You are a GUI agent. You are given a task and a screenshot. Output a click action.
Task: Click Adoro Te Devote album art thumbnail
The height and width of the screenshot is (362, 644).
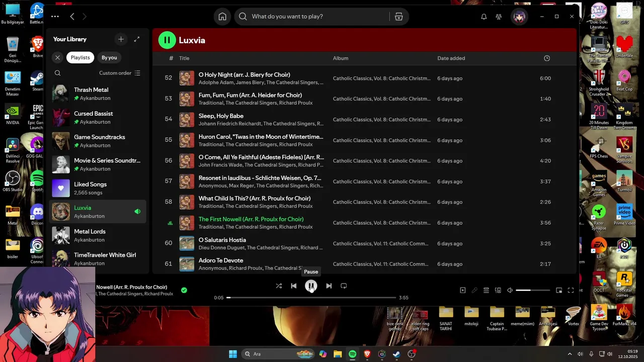[187, 264]
